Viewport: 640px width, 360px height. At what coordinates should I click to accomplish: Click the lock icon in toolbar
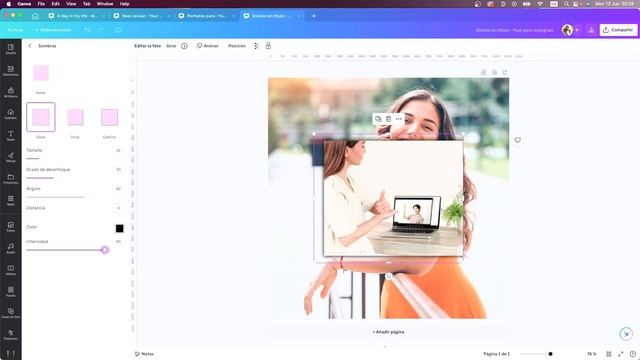point(268,46)
